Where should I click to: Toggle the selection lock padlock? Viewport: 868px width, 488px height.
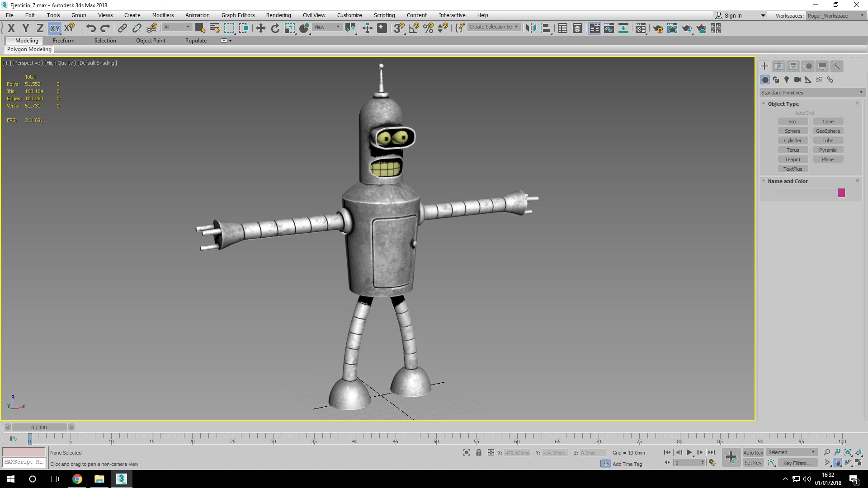click(x=479, y=452)
